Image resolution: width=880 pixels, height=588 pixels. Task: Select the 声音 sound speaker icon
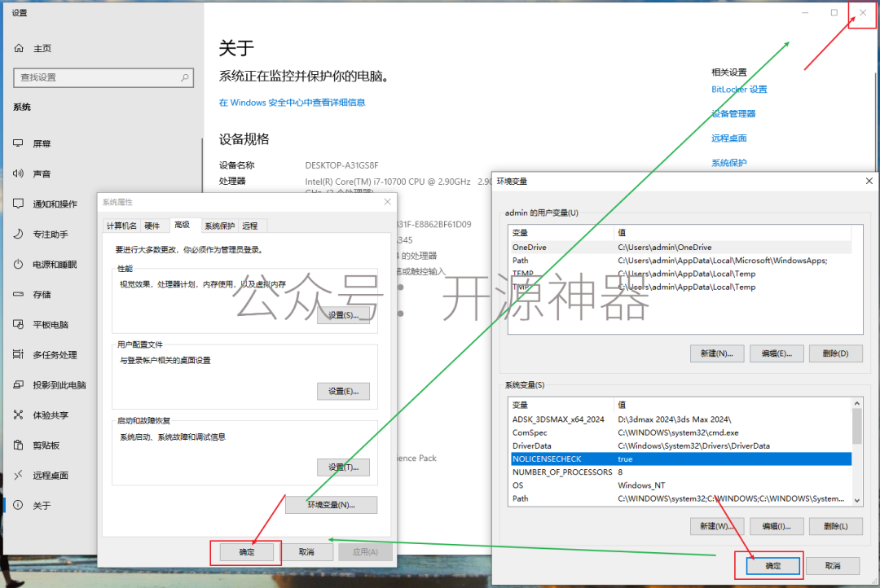pos(19,173)
